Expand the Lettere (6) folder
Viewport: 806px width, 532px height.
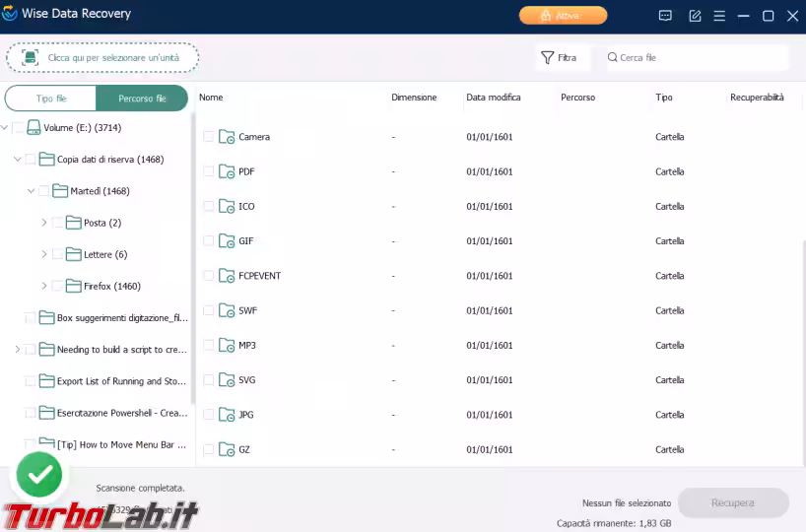point(44,254)
